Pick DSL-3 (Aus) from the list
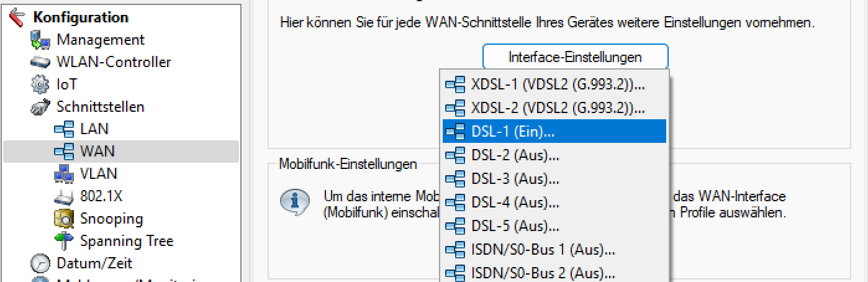This screenshot has width=868, height=282. pos(514,179)
